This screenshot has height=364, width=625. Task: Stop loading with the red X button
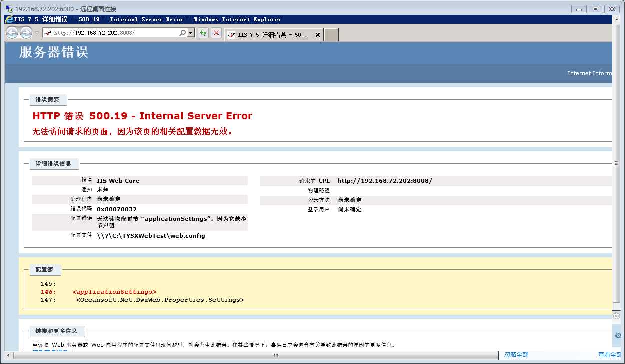216,33
